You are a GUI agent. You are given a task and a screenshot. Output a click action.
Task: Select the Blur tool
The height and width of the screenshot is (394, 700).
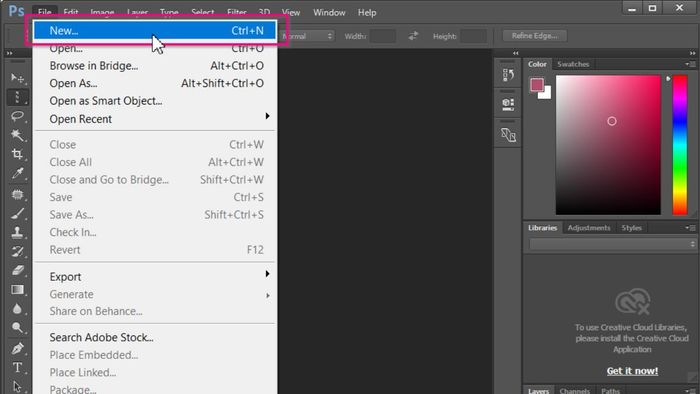tap(17, 309)
